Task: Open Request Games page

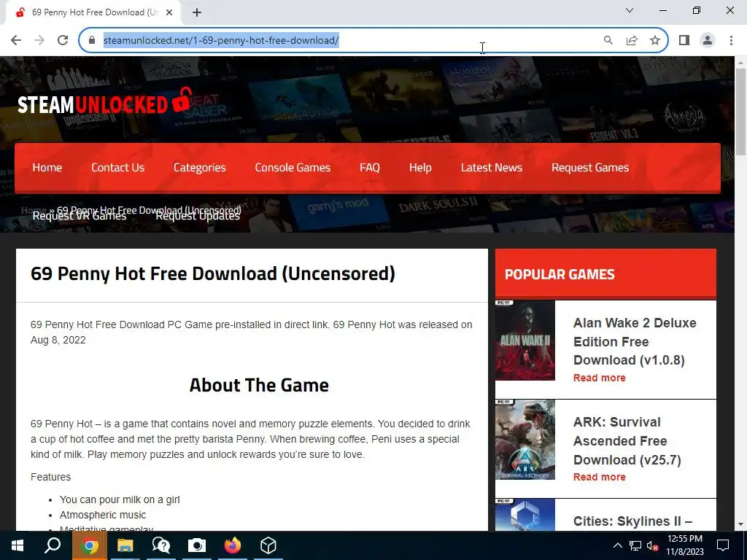Action: coord(590,168)
